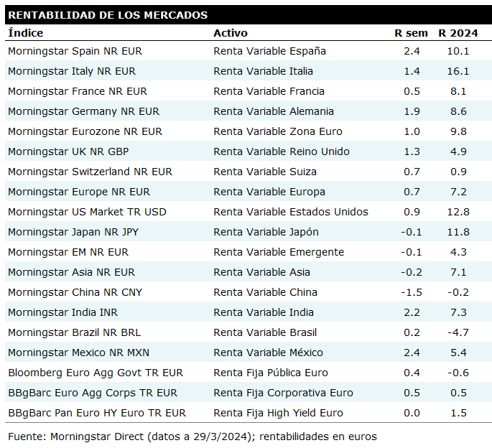Screen dimensions: 492x448
Task: Click the 'Morningstar Brazil NR BRL' entry
Action: pos(76,332)
